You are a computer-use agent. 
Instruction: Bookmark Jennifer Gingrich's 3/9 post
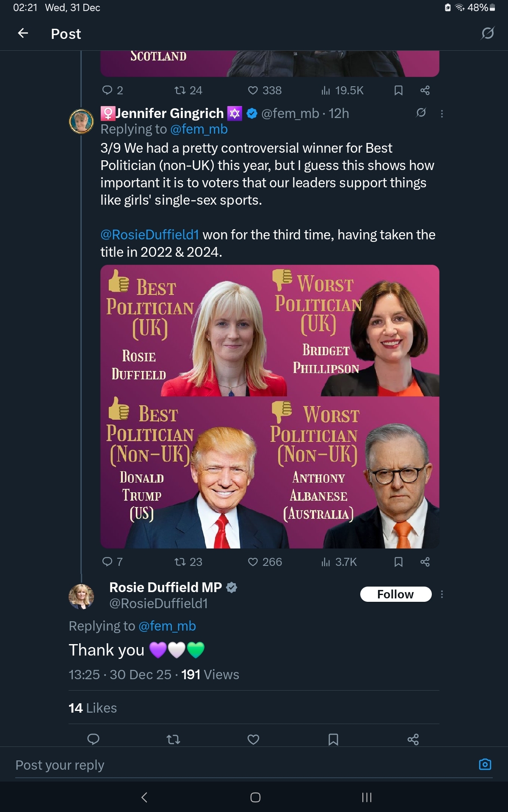pos(398,562)
